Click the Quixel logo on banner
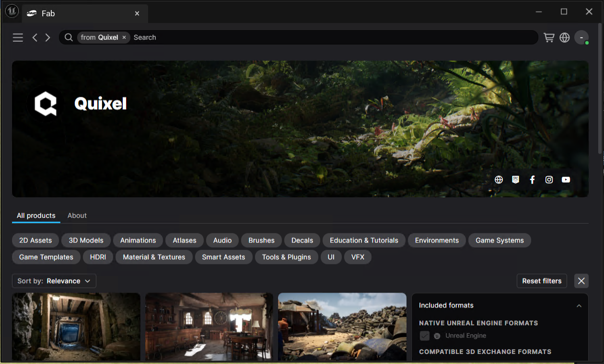The width and height of the screenshot is (604, 364). tap(46, 103)
